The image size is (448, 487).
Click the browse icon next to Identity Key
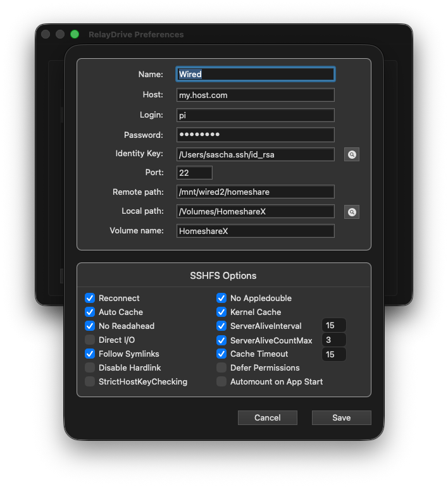tap(351, 154)
